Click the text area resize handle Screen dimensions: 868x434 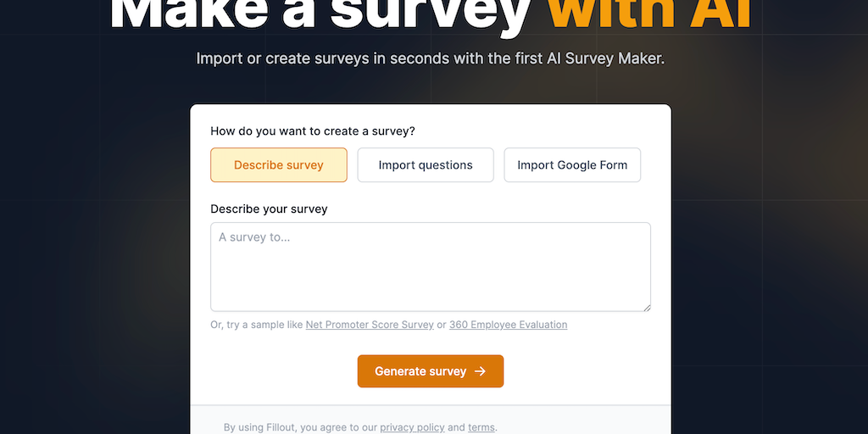pyautogui.click(x=646, y=306)
